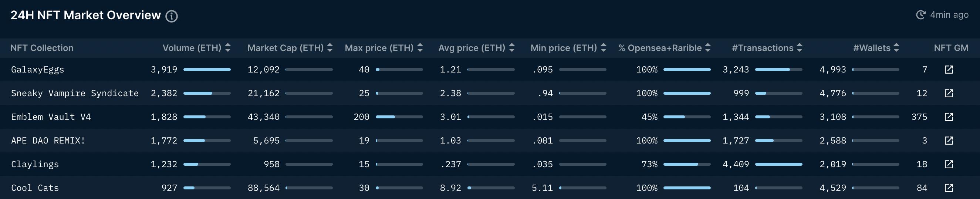Click the NFT Collection column header
980x199 pixels.
coord(42,48)
